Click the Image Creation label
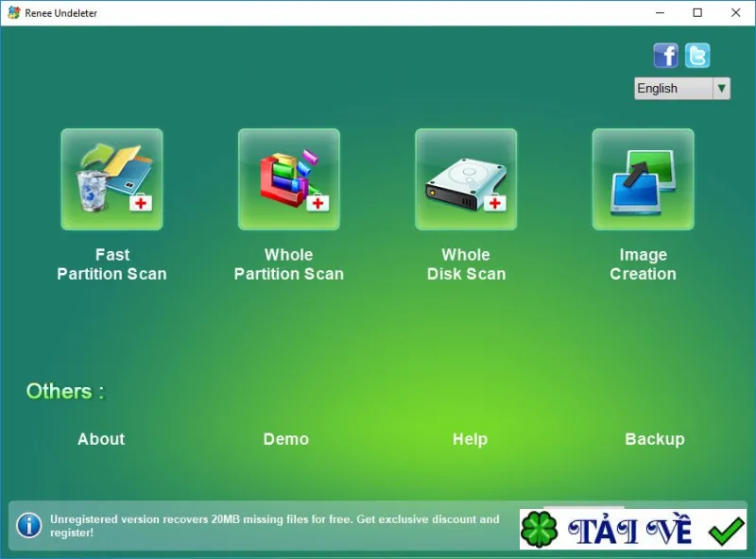 [x=644, y=264]
